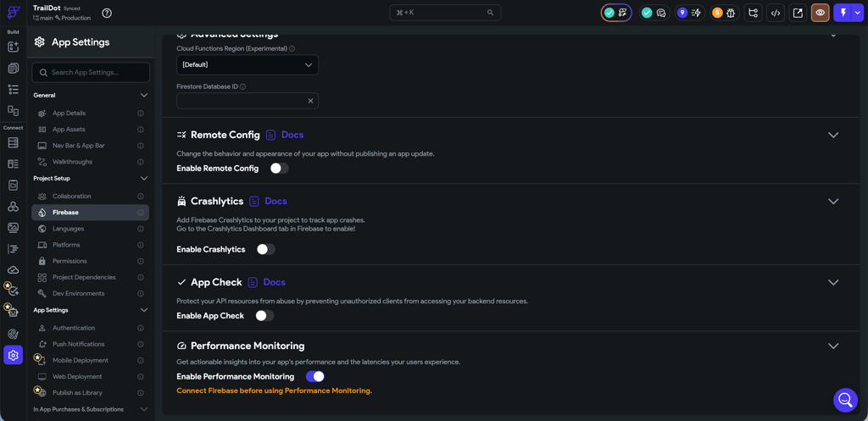Viewport: 868px width, 421px height.
Task: Toggle Enable Remote Config switch
Action: [279, 169]
